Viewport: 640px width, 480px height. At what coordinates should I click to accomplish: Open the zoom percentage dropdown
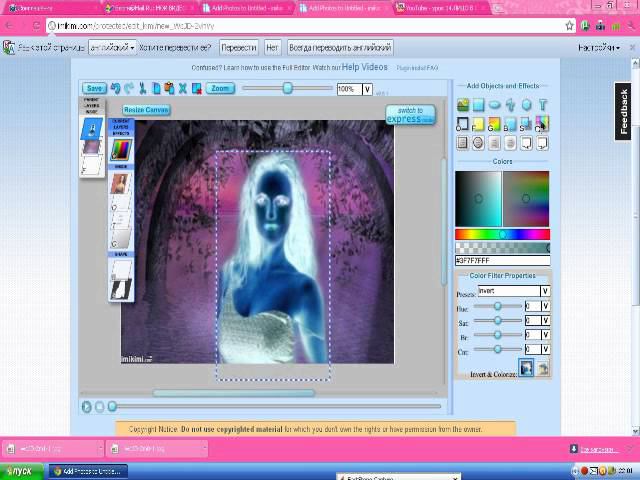[367, 89]
